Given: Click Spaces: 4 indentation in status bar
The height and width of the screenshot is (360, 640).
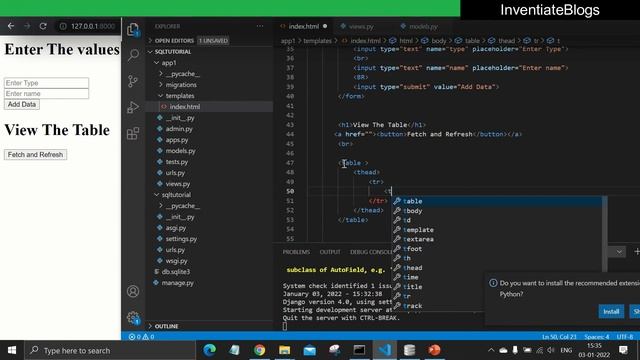Looking at the screenshot, I should (x=596, y=337).
